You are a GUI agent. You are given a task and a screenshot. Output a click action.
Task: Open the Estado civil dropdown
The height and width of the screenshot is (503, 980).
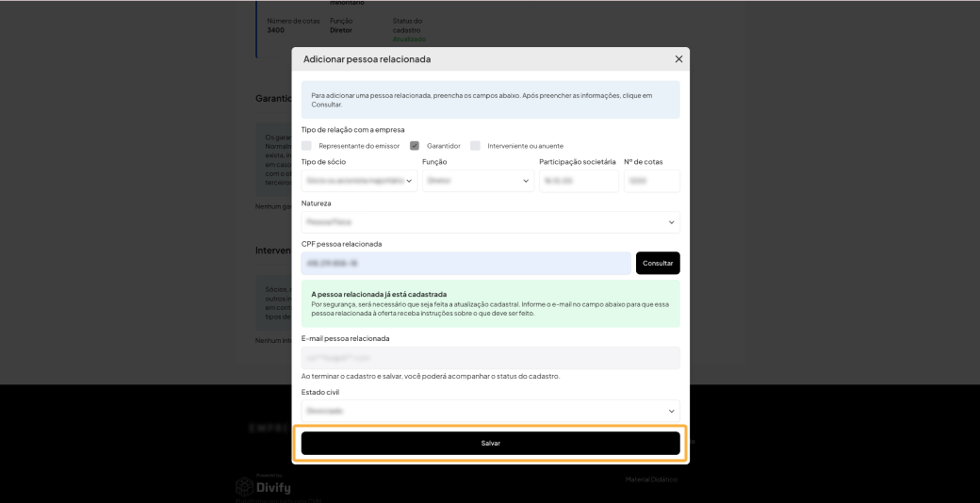pos(491,411)
